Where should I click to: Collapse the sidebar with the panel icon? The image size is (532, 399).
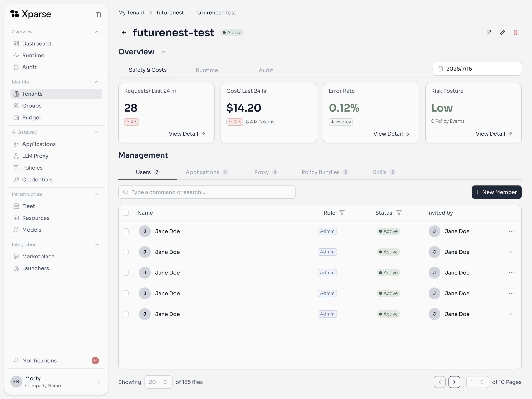98,15
